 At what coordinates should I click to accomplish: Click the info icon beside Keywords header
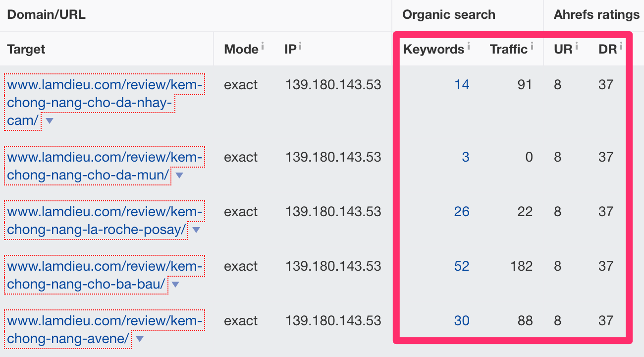[x=468, y=46]
